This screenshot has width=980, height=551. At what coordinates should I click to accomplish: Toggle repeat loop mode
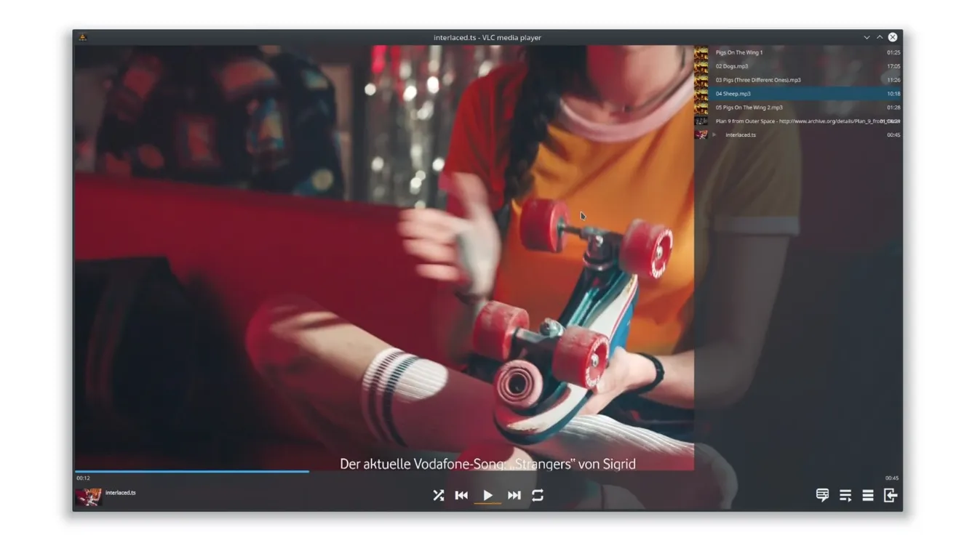538,495
